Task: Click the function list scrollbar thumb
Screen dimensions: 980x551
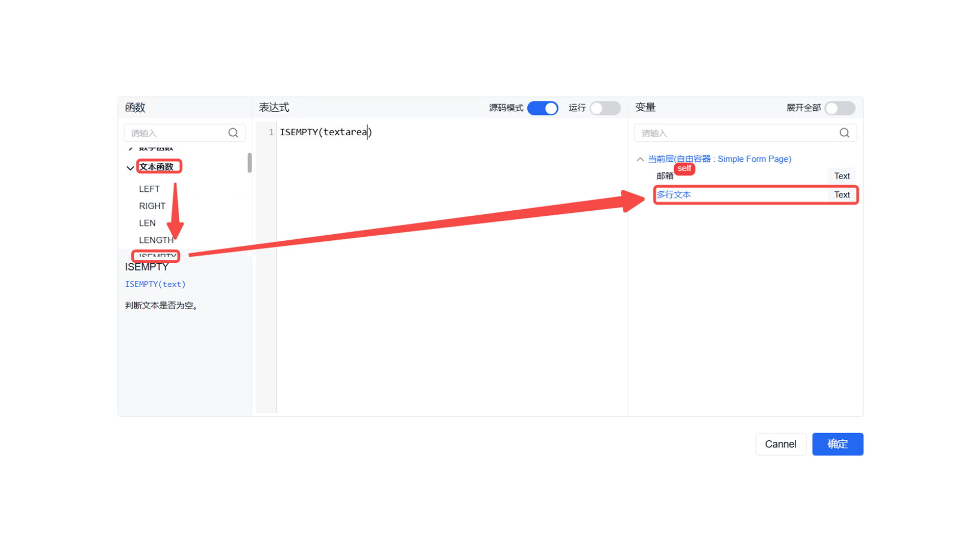Action: [250, 163]
